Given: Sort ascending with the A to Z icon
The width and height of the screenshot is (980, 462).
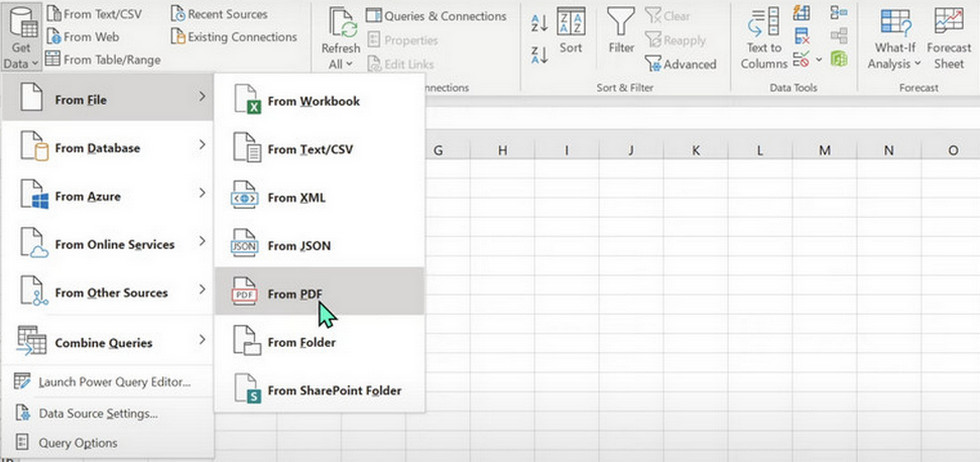Looking at the screenshot, I should (x=539, y=24).
